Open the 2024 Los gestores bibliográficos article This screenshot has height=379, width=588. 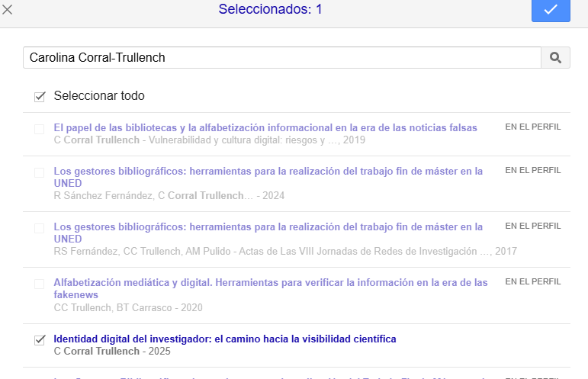268,172
